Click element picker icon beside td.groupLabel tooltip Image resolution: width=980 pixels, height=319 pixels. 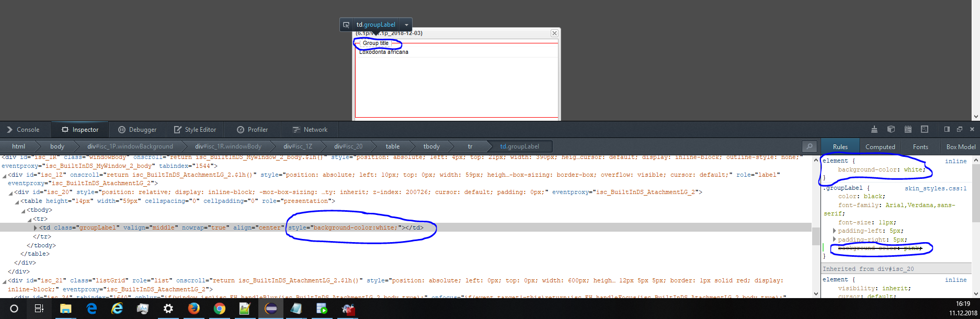click(x=346, y=25)
